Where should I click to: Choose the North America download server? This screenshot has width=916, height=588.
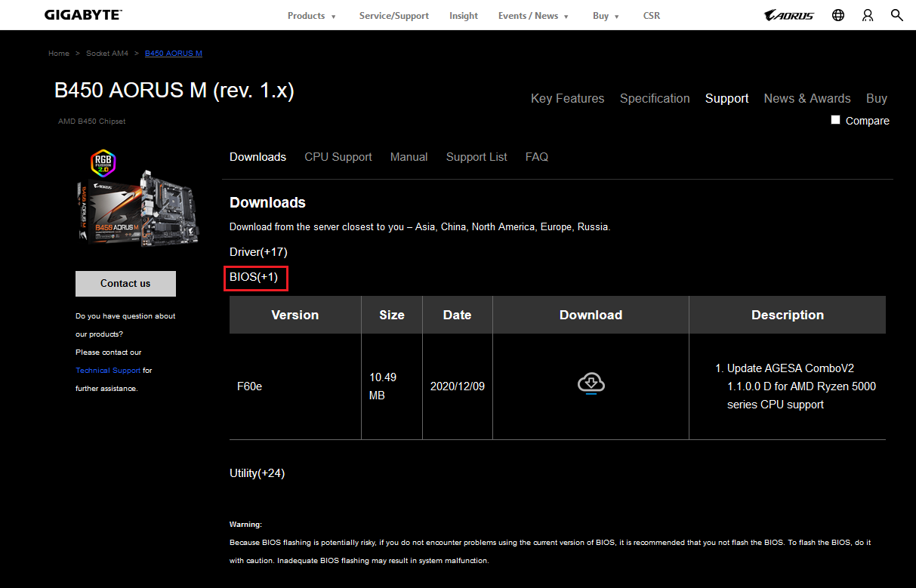coord(503,227)
